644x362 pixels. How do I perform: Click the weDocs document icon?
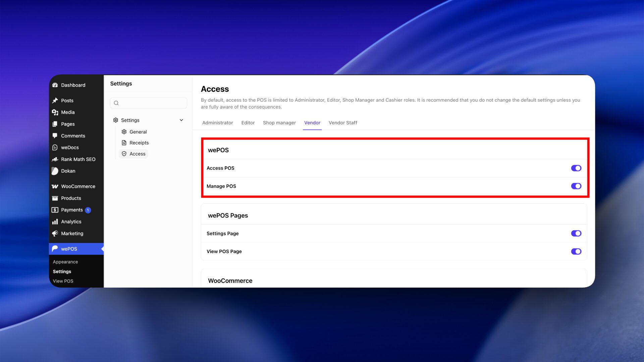55,147
